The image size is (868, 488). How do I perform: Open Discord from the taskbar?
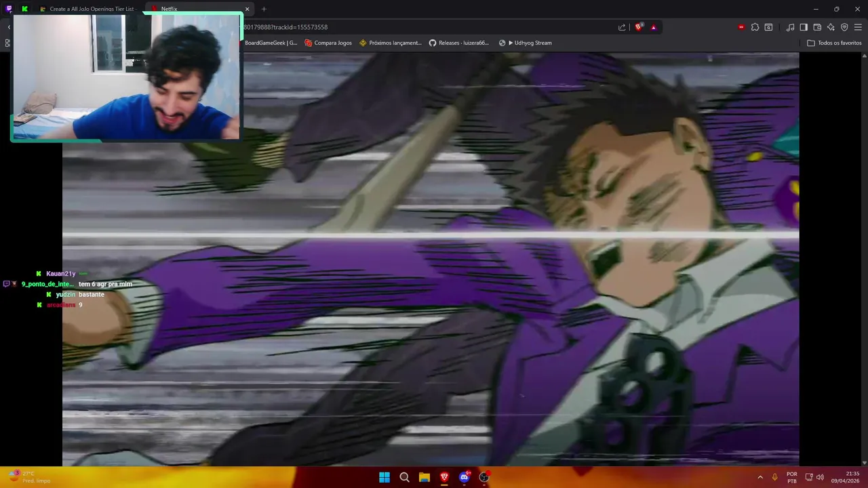click(465, 477)
